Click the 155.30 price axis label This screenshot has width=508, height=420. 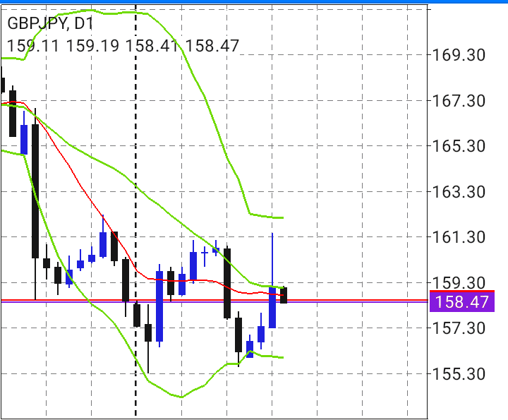[459, 374]
